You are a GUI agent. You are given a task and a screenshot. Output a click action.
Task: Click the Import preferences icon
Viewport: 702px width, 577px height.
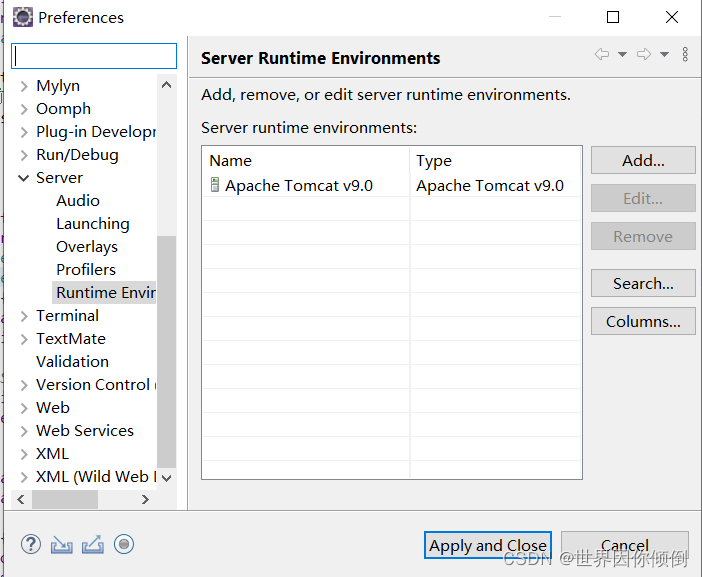point(62,544)
